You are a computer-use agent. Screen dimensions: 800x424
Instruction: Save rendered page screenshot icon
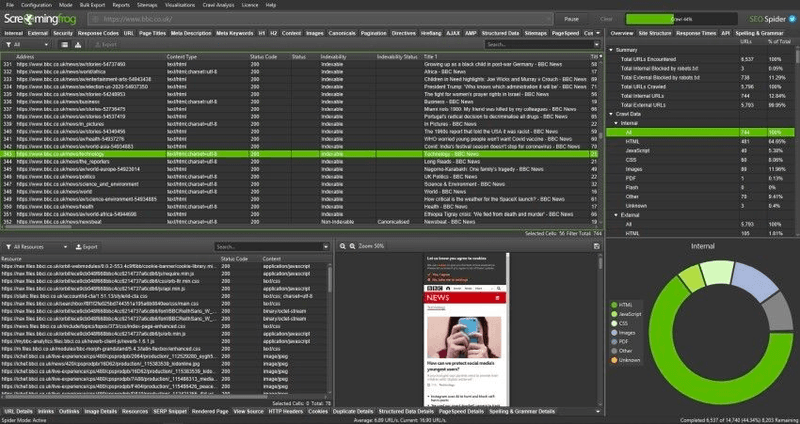pos(596,246)
